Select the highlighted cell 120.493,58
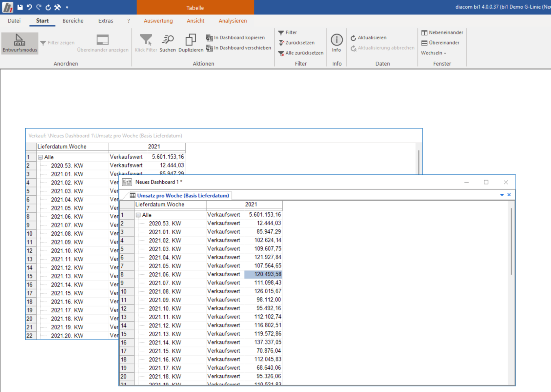This screenshot has width=551, height=392. coord(263,274)
